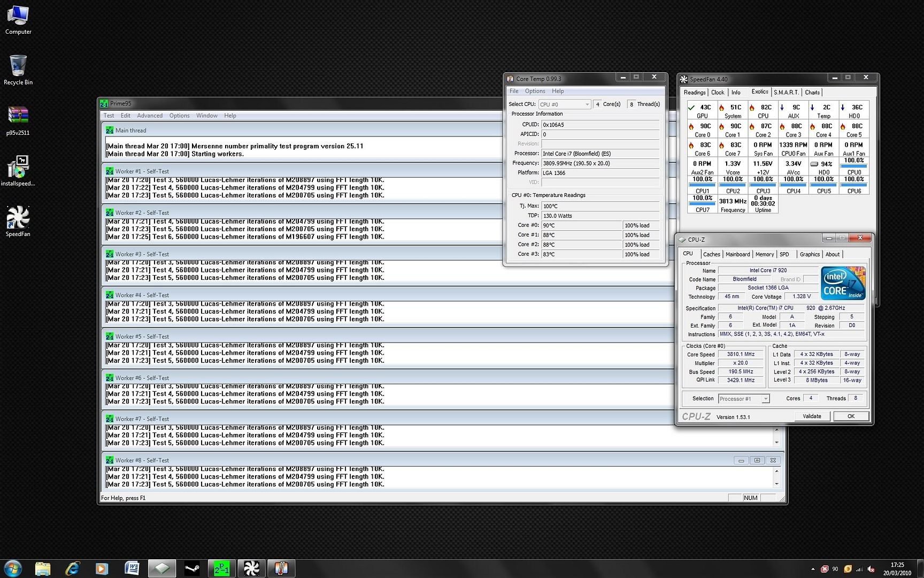Open Core Temp Options menu
The height and width of the screenshot is (578, 924).
535,91
